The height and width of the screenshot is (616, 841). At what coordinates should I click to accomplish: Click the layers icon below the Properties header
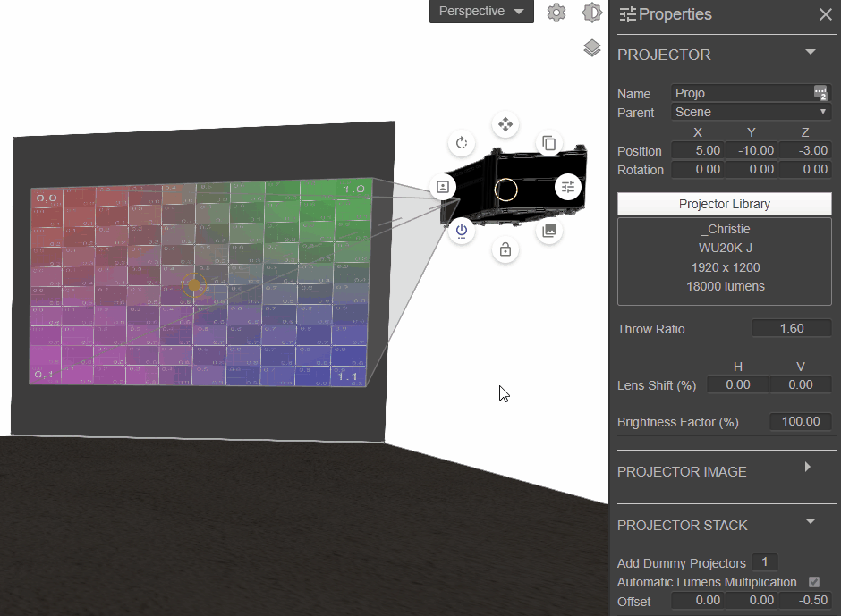click(x=591, y=48)
